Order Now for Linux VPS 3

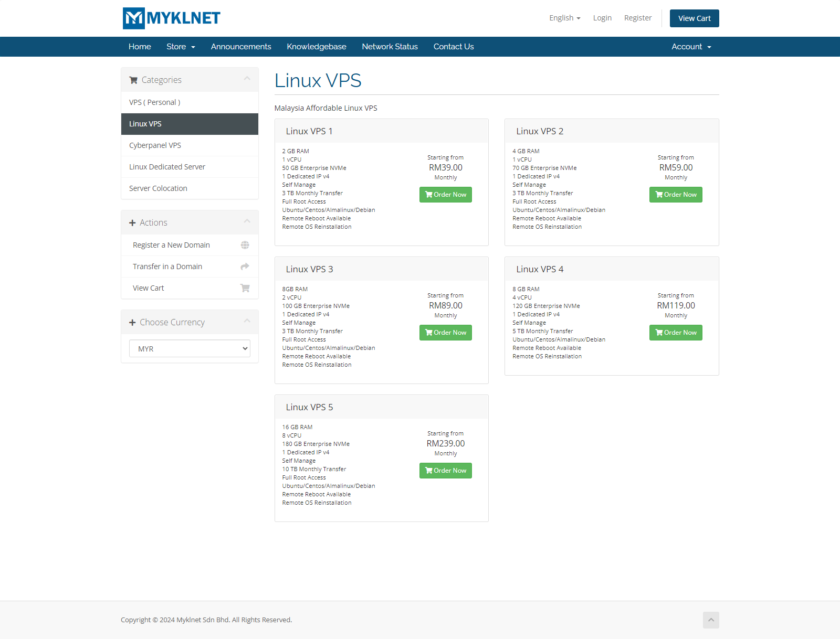coord(446,333)
